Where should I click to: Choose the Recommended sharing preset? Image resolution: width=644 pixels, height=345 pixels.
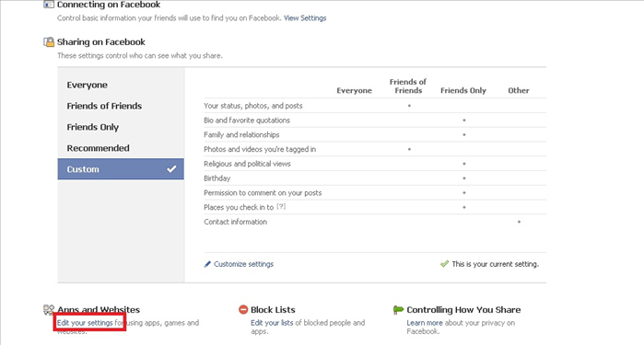coord(121,148)
